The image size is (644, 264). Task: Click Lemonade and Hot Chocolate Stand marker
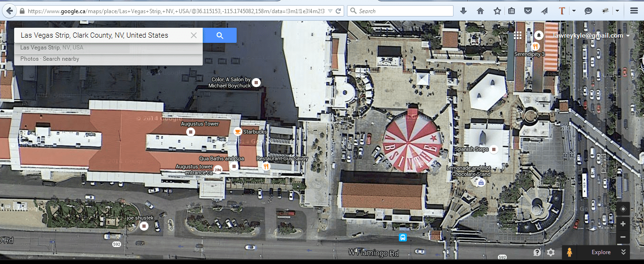pyautogui.click(x=481, y=182)
